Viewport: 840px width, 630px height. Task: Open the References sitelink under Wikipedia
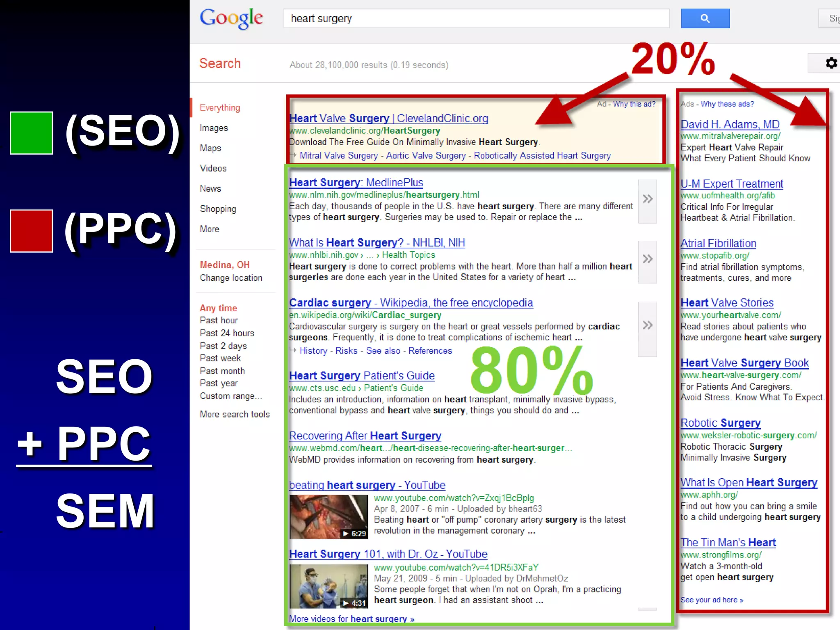click(430, 351)
